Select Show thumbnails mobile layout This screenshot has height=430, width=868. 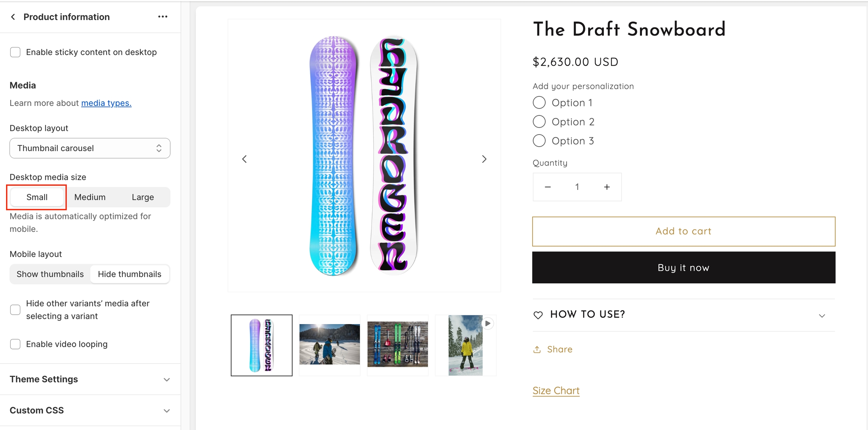click(50, 274)
